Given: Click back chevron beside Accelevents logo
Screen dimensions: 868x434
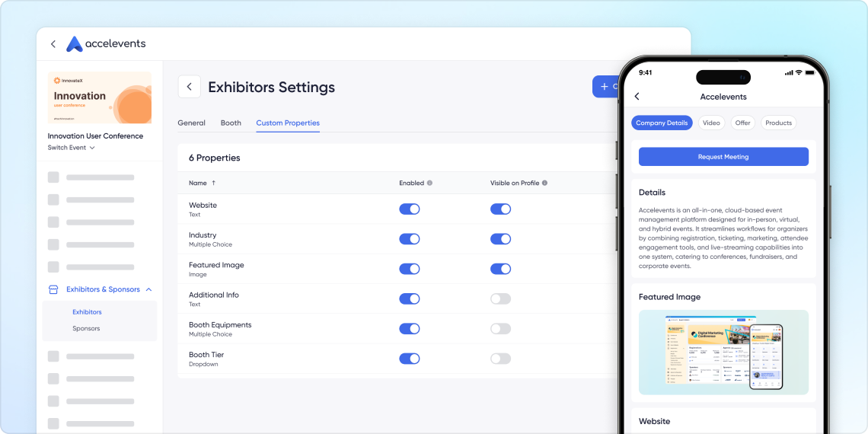Looking at the screenshot, I should [53, 43].
